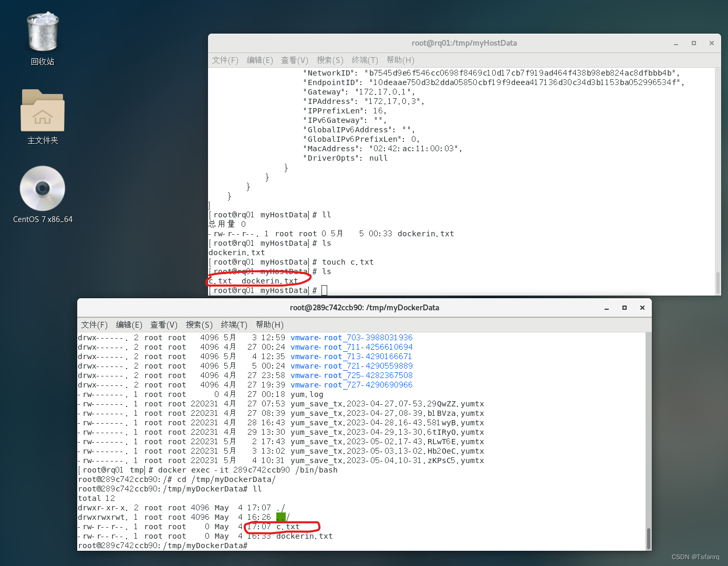Click the green highlighted ".." directory entry
Image resolution: width=728 pixels, height=566 pixels.
click(x=281, y=517)
